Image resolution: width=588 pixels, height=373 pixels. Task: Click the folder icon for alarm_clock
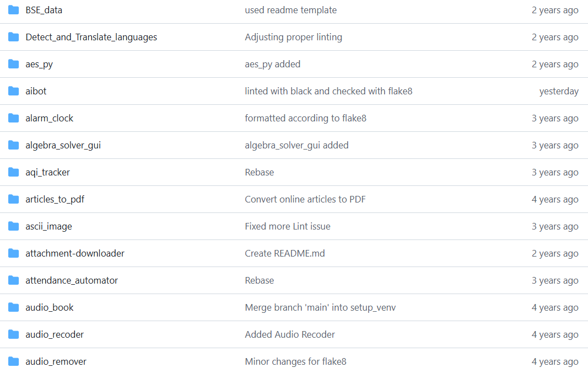pos(13,118)
